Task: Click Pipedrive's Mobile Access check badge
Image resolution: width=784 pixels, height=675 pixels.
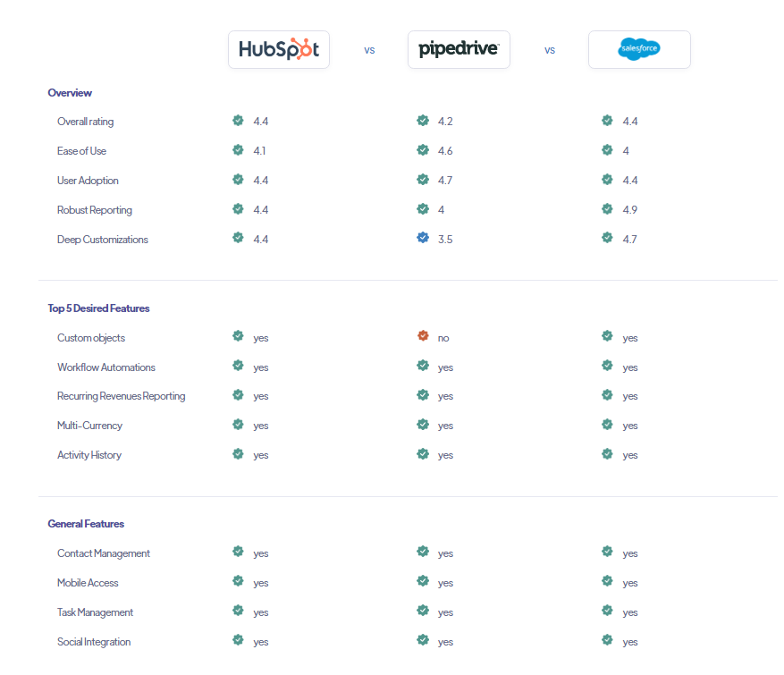Action: click(423, 580)
